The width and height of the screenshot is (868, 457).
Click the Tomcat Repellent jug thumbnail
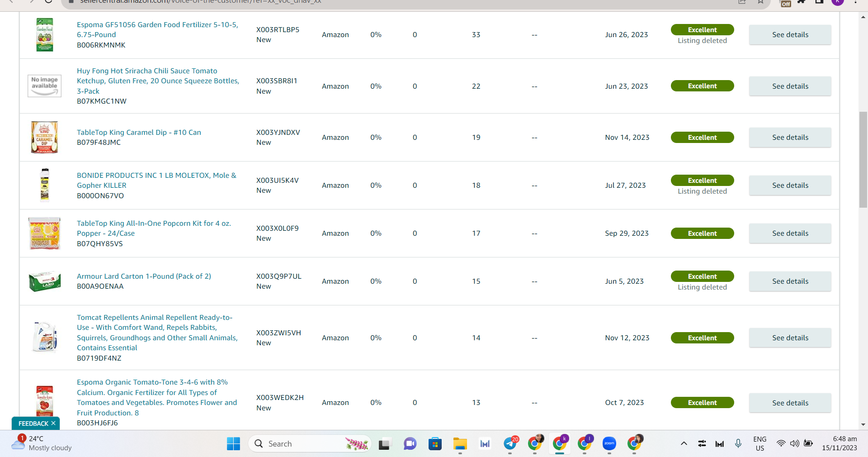44,337
